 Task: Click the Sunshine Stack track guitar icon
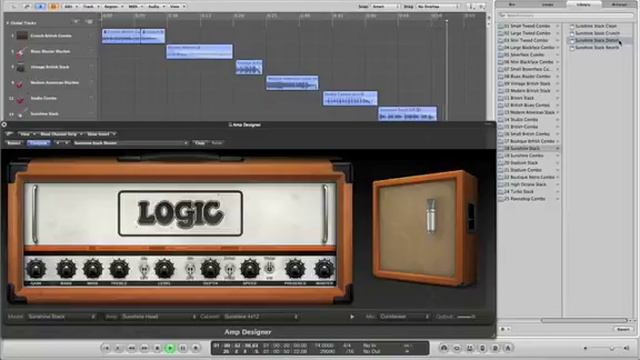[x=21, y=114]
